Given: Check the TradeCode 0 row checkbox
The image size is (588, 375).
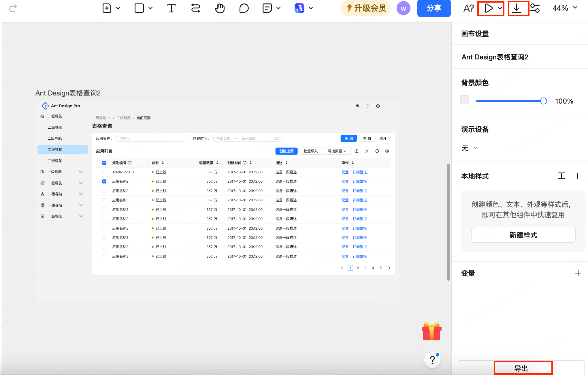Looking at the screenshot, I should [104, 172].
